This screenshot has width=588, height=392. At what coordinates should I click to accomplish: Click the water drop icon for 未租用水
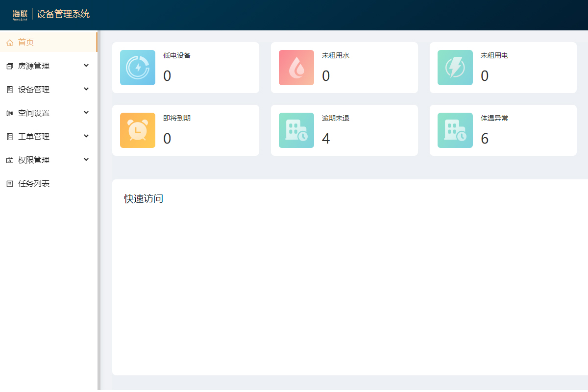click(296, 68)
